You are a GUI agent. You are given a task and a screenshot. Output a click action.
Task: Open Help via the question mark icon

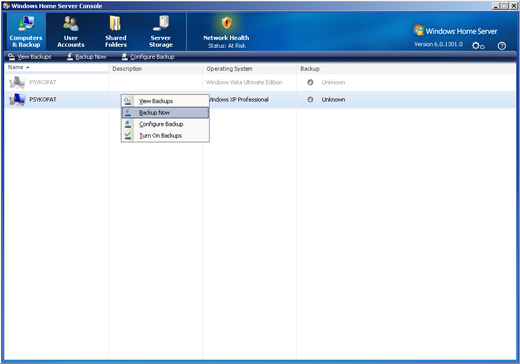pos(502,46)
